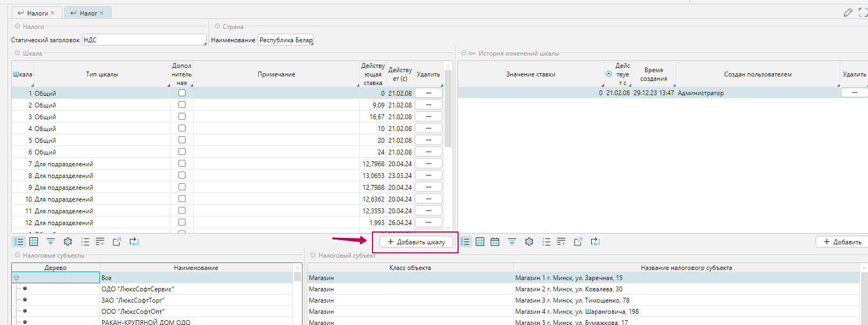This screenshot has height=325, width=868.
Task: Click numbered list icon in history toolbar
Action: tap(546, 242)
